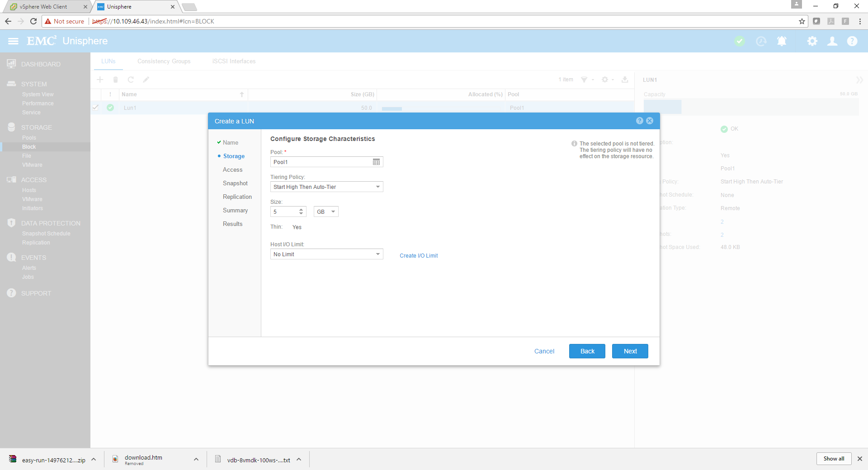Switch to the Consistency Groups tab

click(x=164, y=61)
